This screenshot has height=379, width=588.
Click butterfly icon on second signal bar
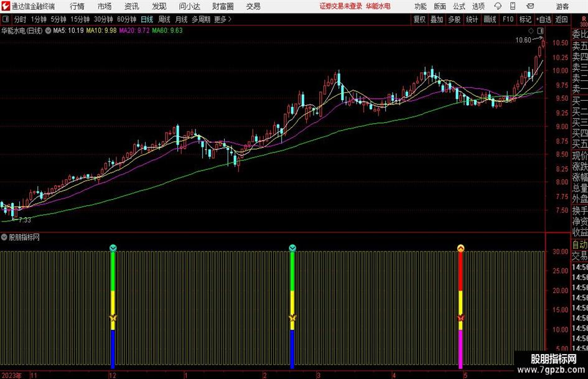click(292, 318)
